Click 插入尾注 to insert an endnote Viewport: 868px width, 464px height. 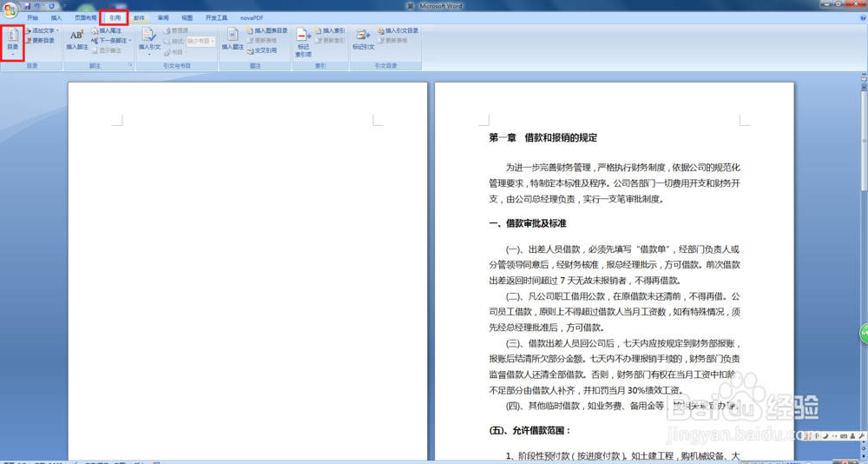(x=106, y=30)
